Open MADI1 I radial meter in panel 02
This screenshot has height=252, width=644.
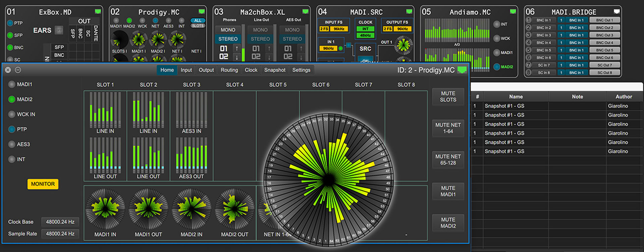coord(139,39)
